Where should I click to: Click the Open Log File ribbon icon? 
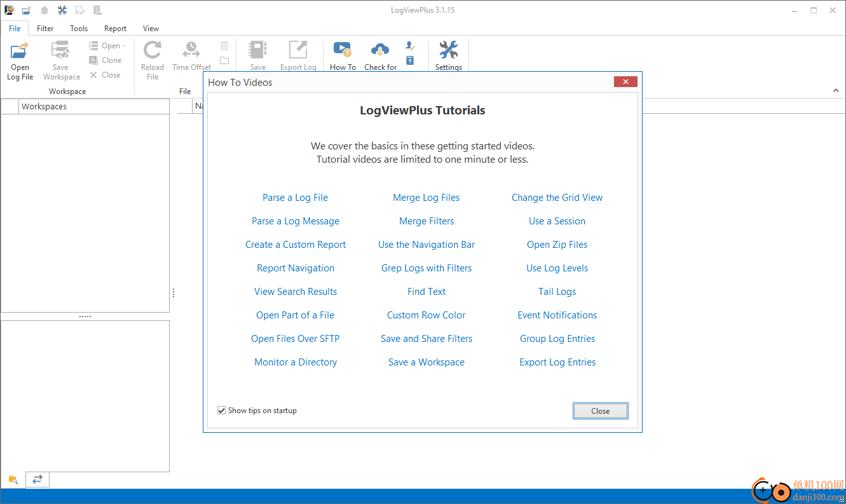(20, 50)
